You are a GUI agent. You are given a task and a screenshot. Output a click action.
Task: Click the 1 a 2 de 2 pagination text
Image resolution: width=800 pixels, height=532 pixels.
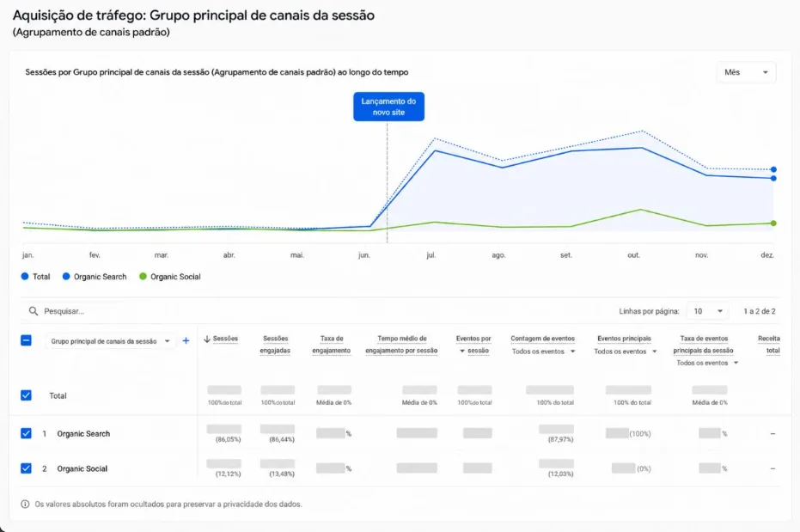point(760,311)
